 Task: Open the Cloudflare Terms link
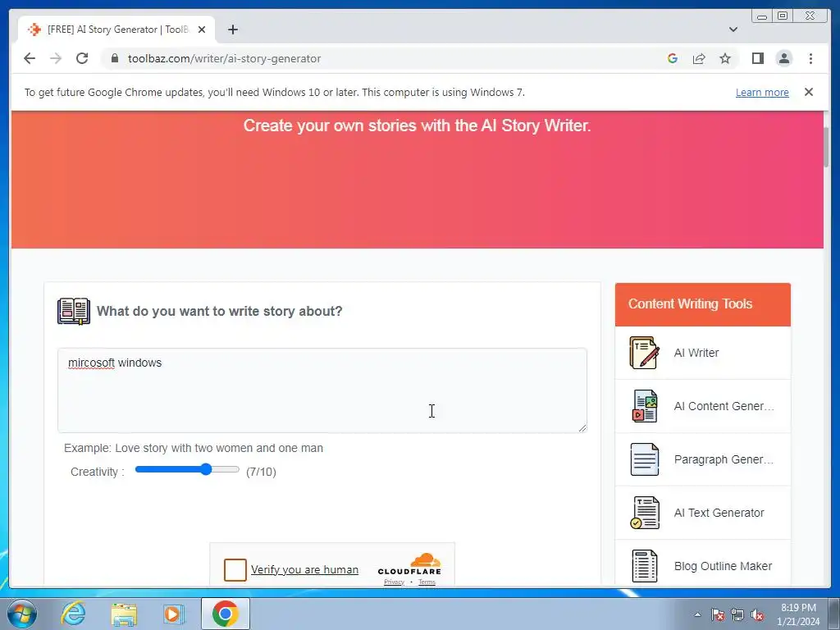pos(427,582)
